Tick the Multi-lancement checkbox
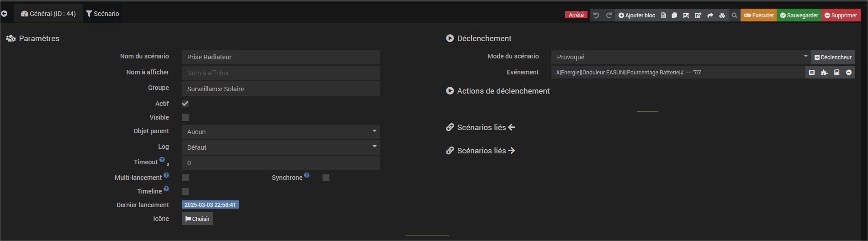The width and height of the screenshot is (868, 241). point(185,178)
